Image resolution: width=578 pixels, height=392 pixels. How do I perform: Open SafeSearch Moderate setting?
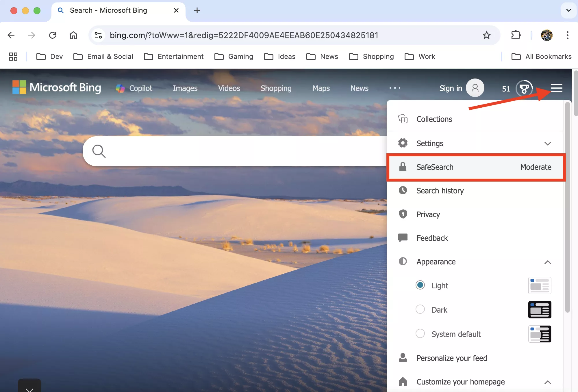[476, 167]
